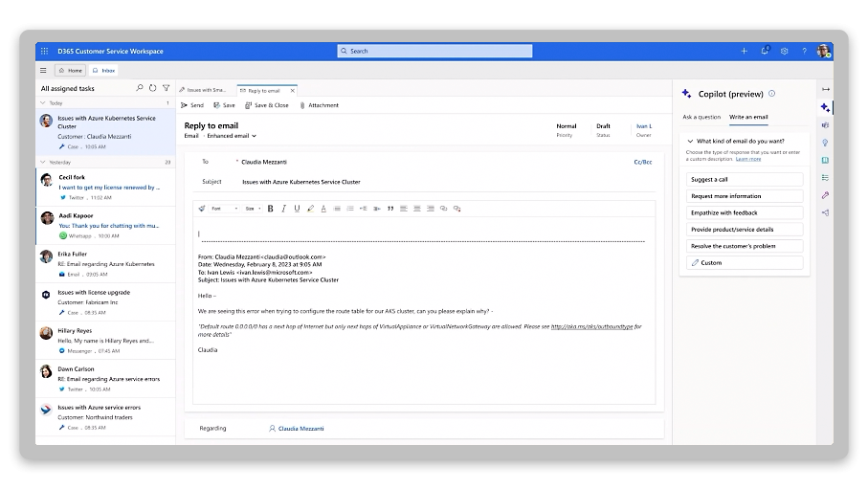Image resolution: width=868 pixels, height=489 pixels.
Task: Click the refresh icon in All assigned tasks
Action: 152,88
